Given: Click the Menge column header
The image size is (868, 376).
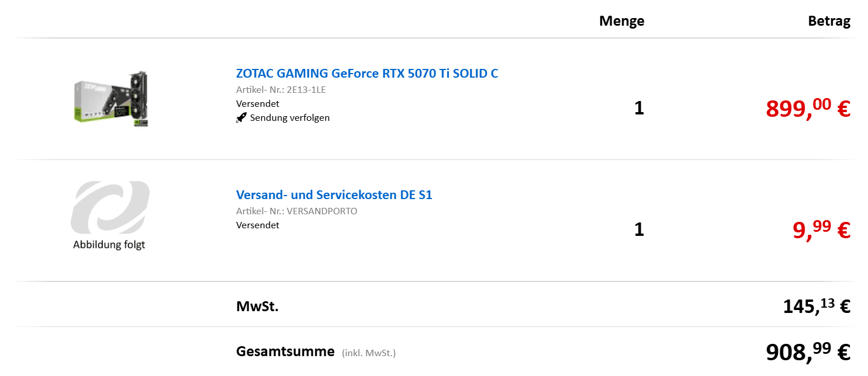Looking at the screenshot, I should [x=621, y=22].
